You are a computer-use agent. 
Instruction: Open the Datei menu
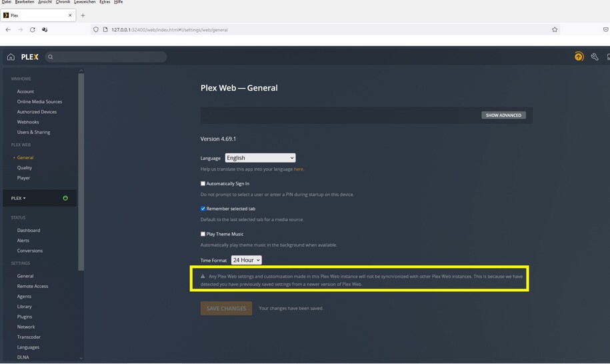pyautogui.click(x=6, y=2)
